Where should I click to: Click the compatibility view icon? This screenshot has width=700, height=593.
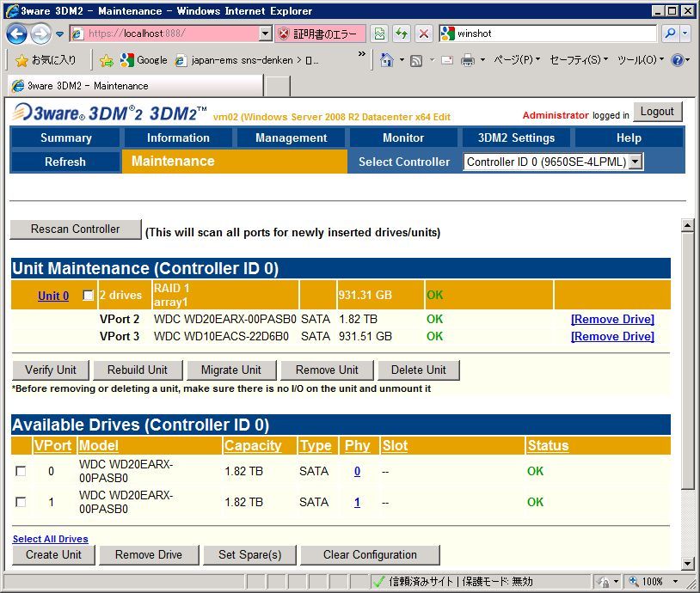coord(379,34)
